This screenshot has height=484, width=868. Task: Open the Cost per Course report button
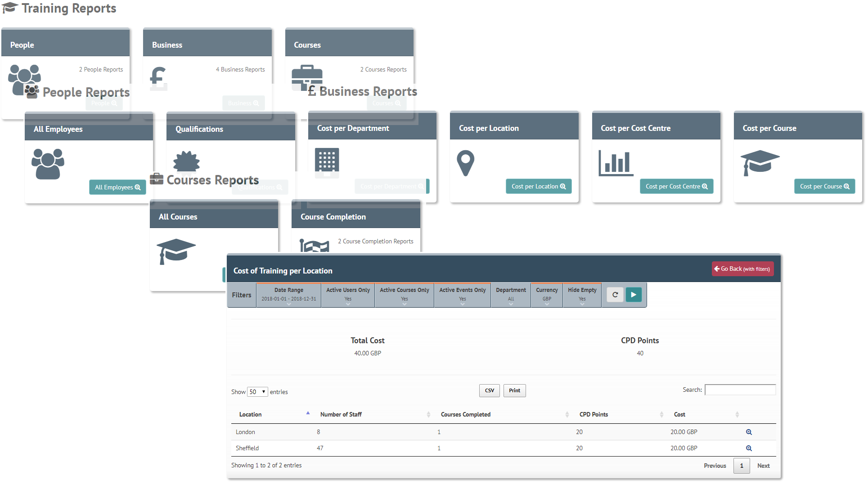pos(824,186)
